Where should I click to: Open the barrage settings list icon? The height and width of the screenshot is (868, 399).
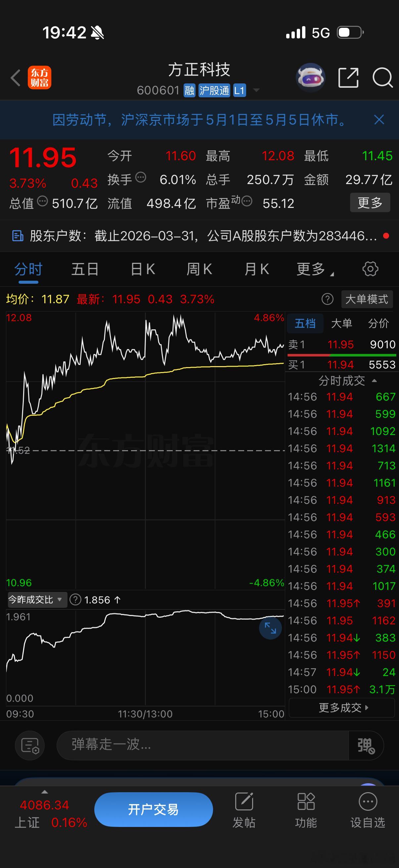30,746
